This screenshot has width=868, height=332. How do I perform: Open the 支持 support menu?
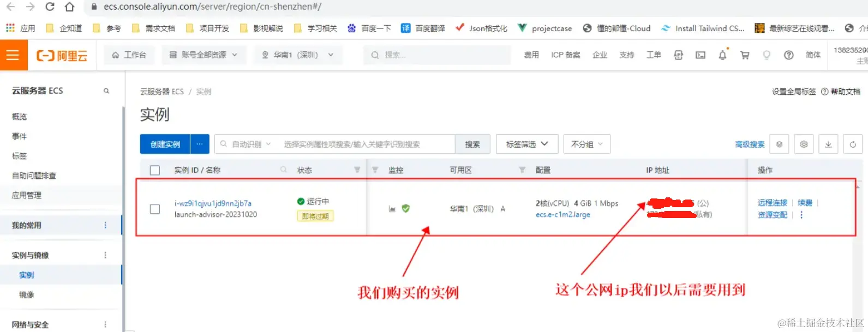(627, 55)
